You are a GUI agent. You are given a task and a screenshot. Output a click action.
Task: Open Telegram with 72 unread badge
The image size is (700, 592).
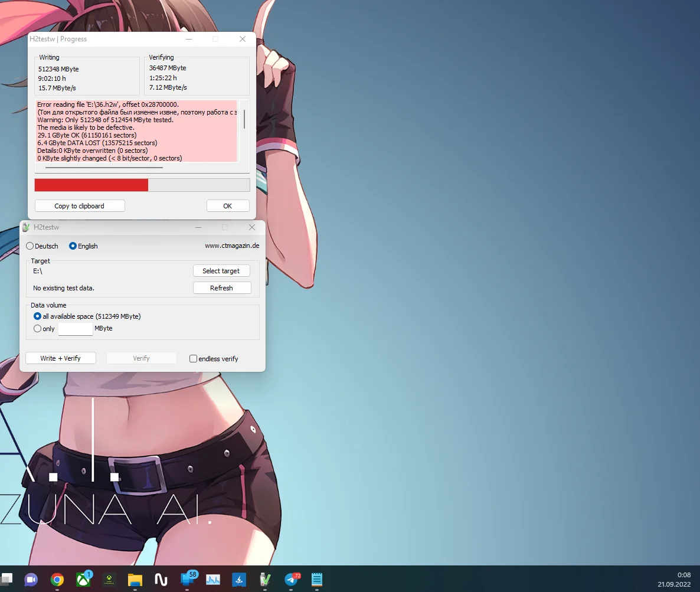pos(292,579)
